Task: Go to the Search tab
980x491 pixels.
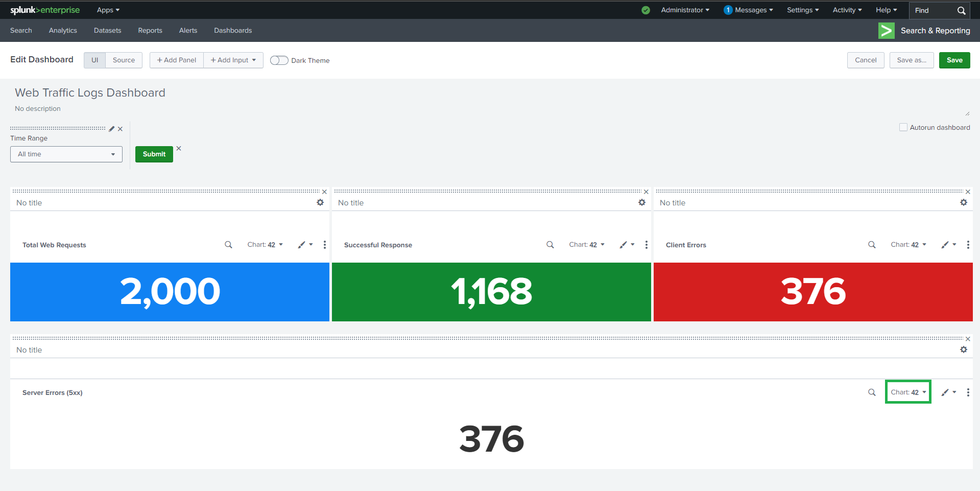Action: coord(21,31)
